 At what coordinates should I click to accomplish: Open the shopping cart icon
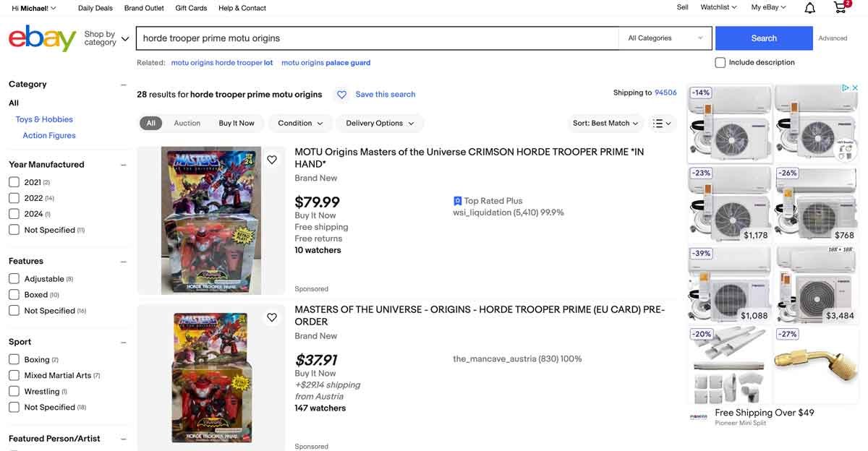pos(838,7)
